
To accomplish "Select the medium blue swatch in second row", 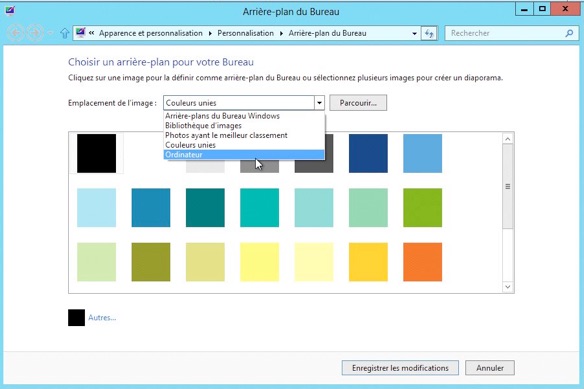I will [151, 208].
